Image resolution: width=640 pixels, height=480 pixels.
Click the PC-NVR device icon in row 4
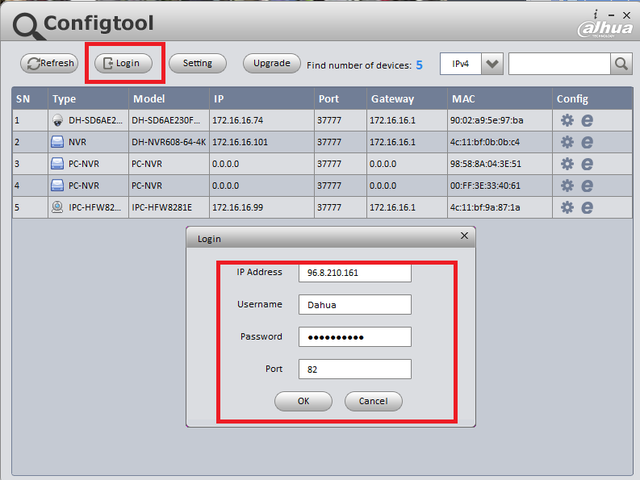pos(58,186)
